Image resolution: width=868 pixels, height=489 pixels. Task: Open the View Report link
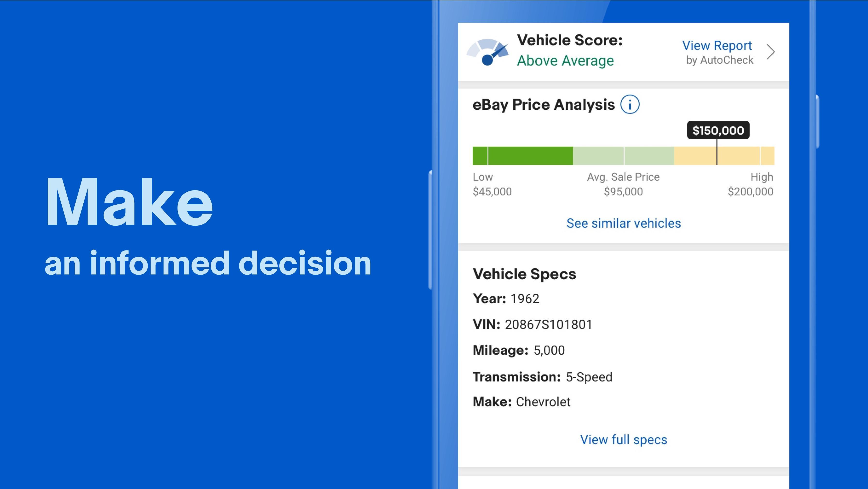[x=717, y=46]
